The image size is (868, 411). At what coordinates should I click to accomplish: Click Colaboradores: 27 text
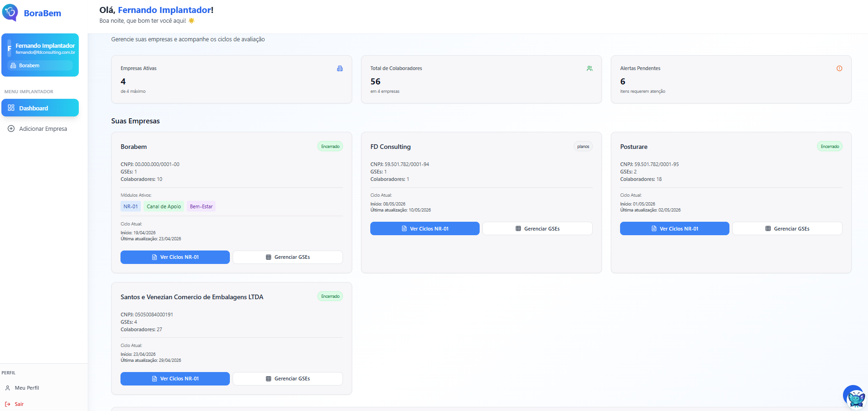coord(141,329)
